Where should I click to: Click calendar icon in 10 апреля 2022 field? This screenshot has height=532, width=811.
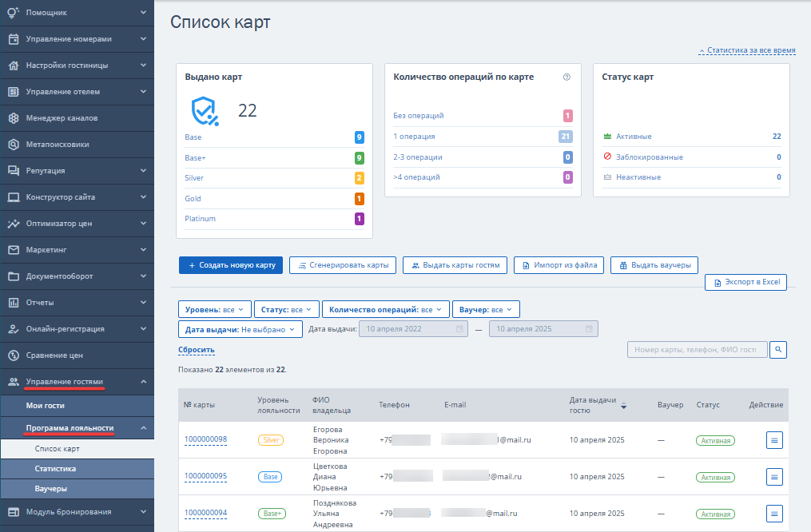click(x=459, y=329)
